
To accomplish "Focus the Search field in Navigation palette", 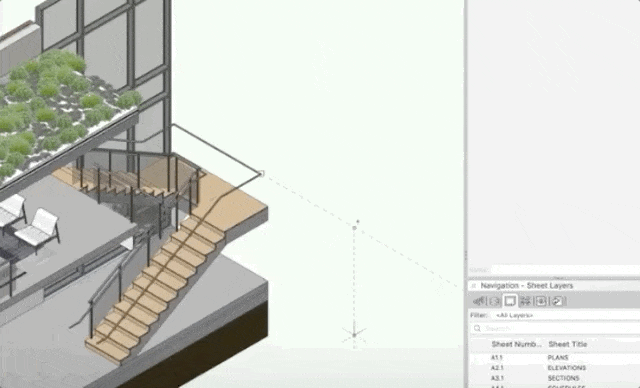I will [555, 328].
